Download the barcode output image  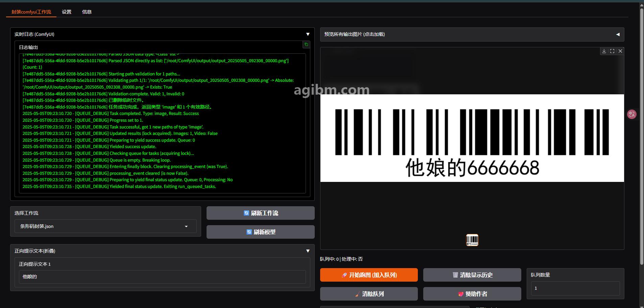(604, 51)
